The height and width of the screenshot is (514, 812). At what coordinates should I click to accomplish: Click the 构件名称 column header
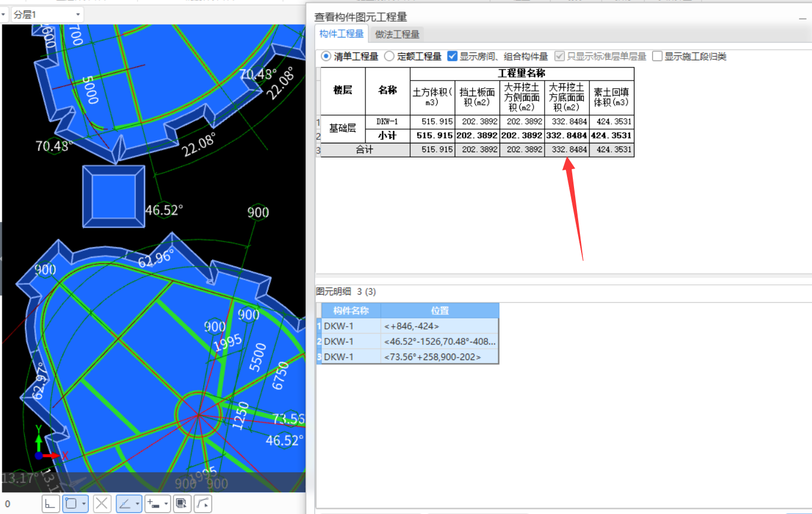coord(351,311)
